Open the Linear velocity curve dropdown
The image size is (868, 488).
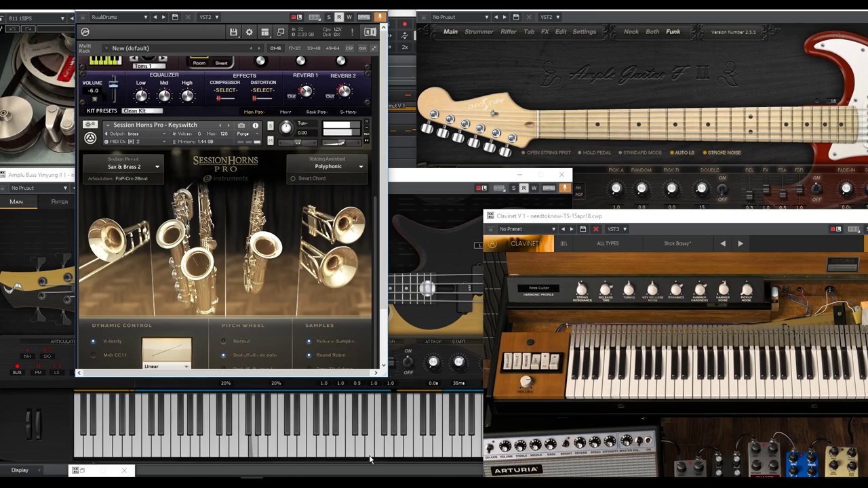click(x=166, y=367)
